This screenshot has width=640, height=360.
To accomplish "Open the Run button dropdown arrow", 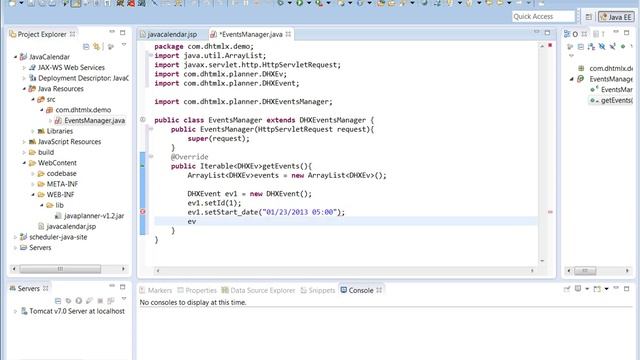I will 308,3.
